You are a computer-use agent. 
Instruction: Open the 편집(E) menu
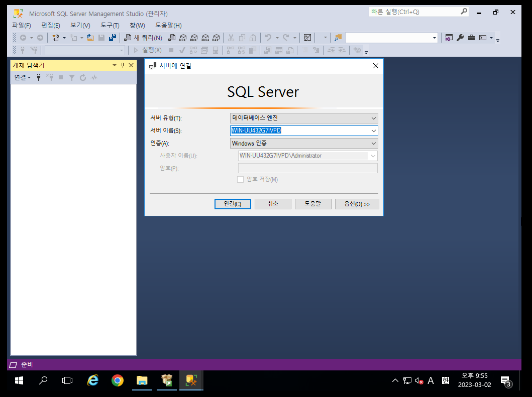pos(51,26)
